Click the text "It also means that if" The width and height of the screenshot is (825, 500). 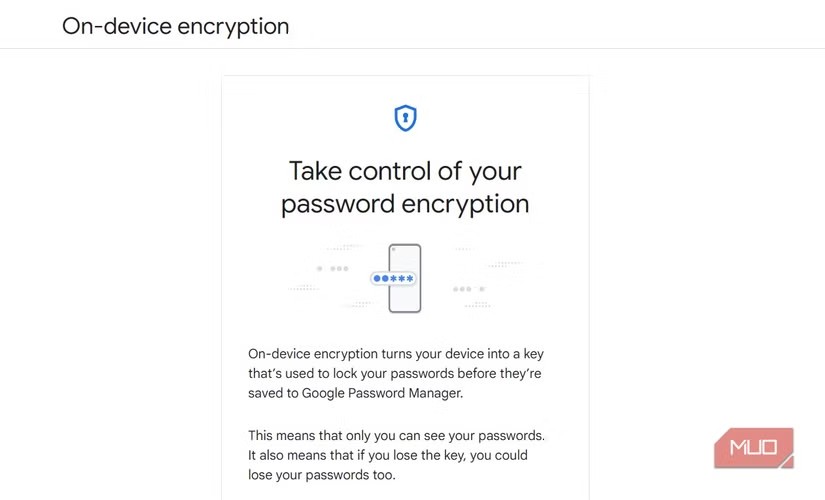click(x=388, y=455)
